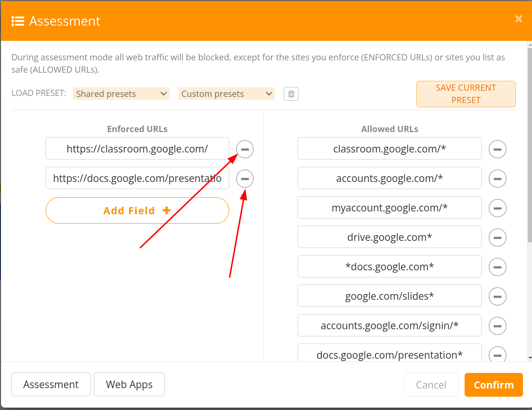Edit the accounts.google.com/signin/* allowed URL field
Image resolution: width=532 pixels, height=410 pixels.
(x=390, y=325)
